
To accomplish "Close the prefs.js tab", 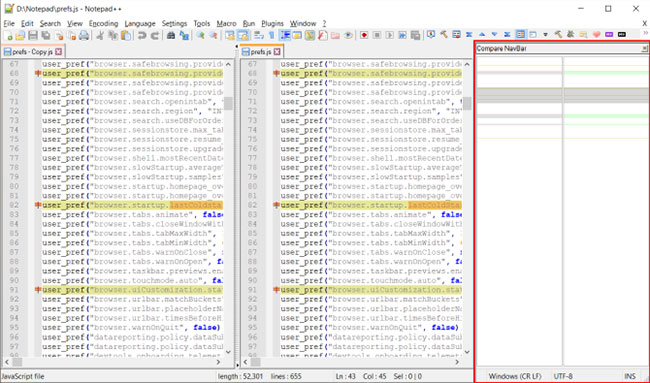I will 277,52.
